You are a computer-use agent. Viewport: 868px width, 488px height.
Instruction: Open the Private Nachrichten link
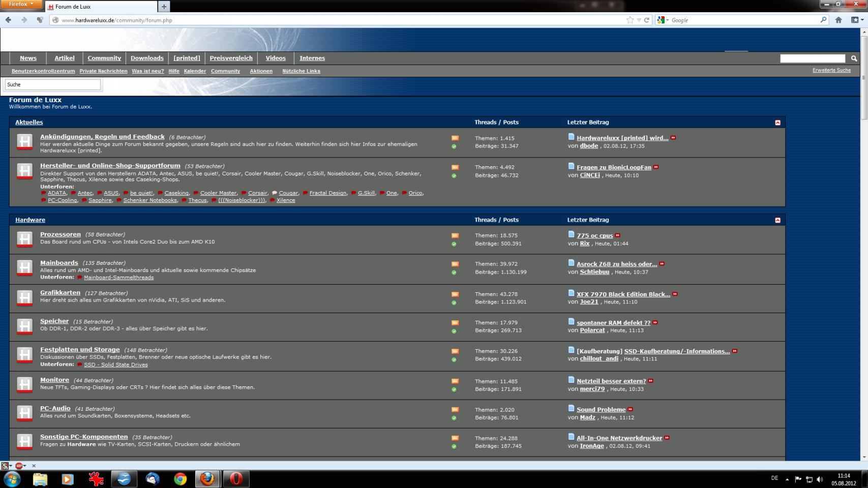103,71
